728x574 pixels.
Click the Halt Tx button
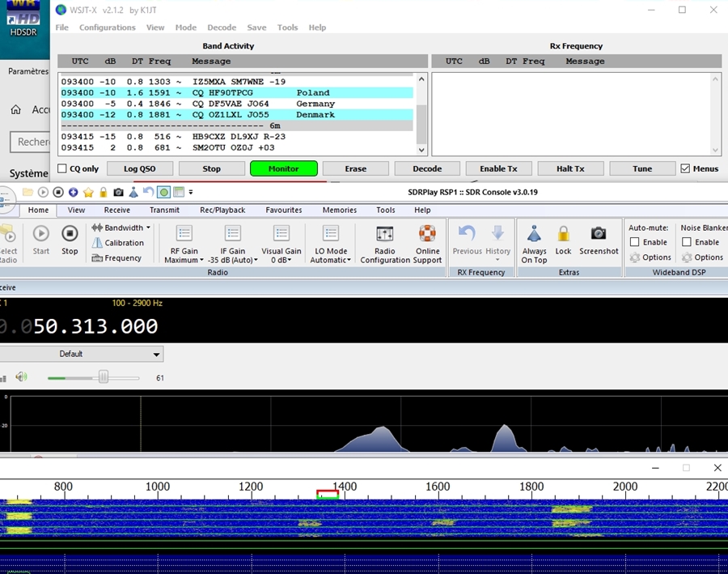pyautogui.click(x=570, y=168)
